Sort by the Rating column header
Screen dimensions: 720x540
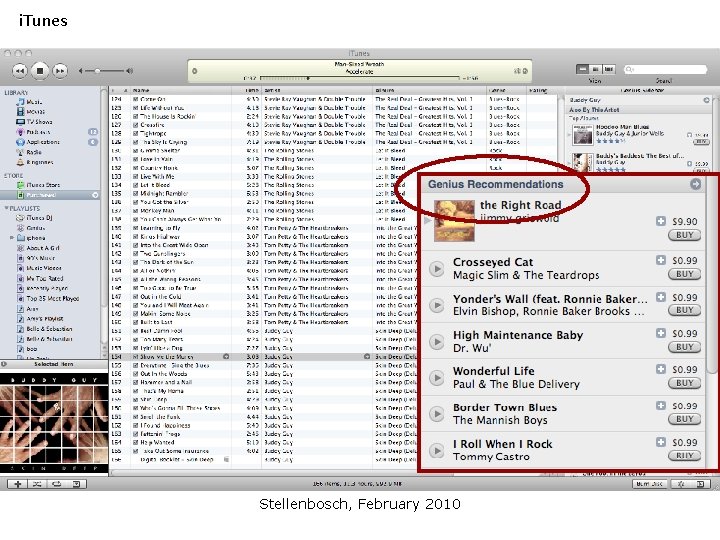[x=542, y=90]
